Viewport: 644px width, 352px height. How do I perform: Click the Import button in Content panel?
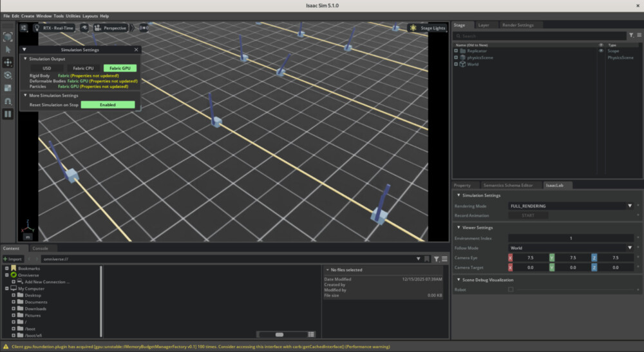point(12,259)
